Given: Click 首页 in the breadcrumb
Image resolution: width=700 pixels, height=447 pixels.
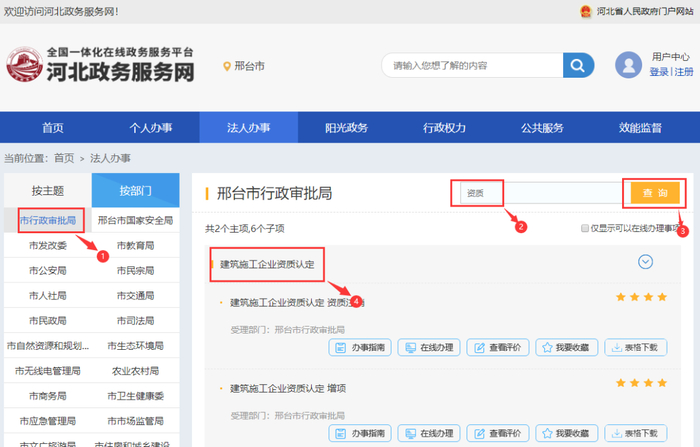Looking at the screenshot, I should pos(64,158).
